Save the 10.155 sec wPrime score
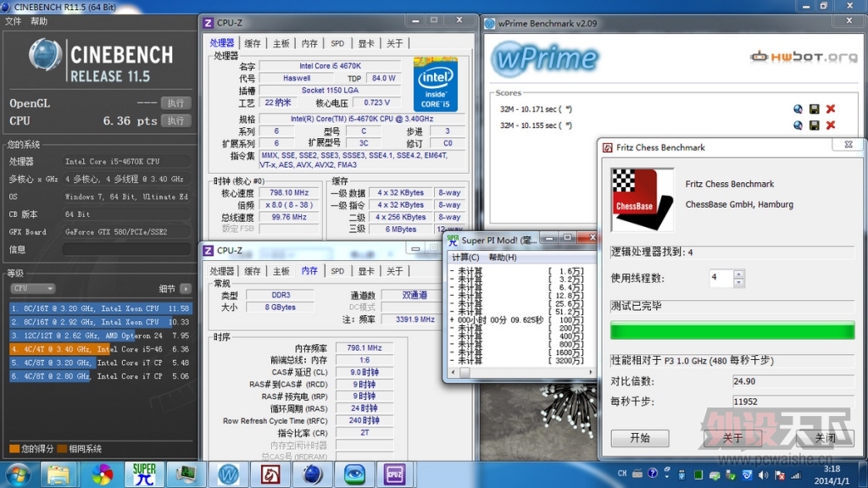 point(814,125)
